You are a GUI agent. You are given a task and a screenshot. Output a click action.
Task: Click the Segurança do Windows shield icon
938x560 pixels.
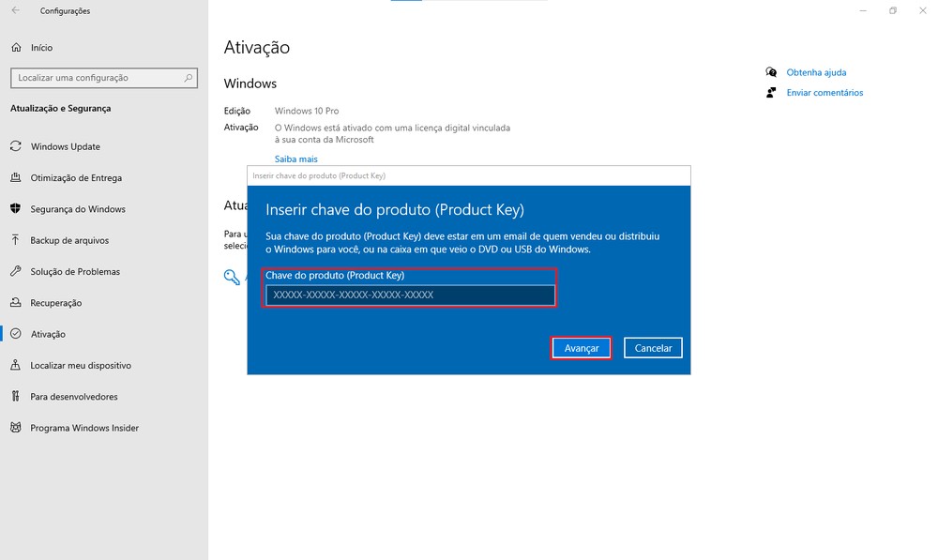[15, 208]
